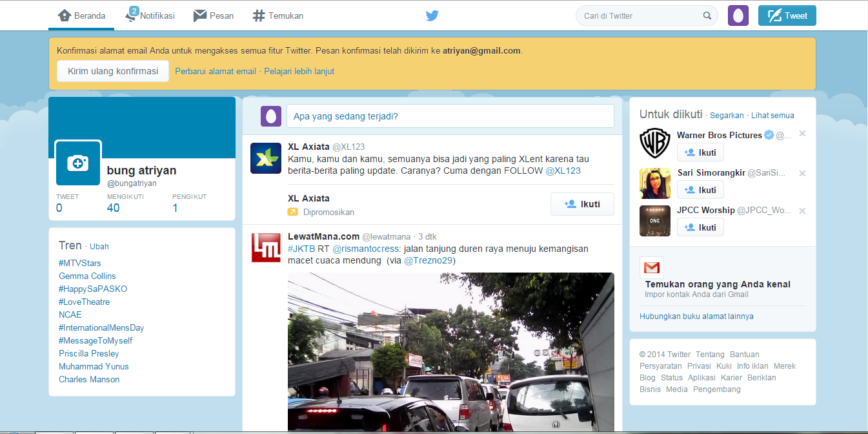This screenshot has height=434, width=868.
Task: Open the Gemma Collins trend
Action: [x=87, y=276]
